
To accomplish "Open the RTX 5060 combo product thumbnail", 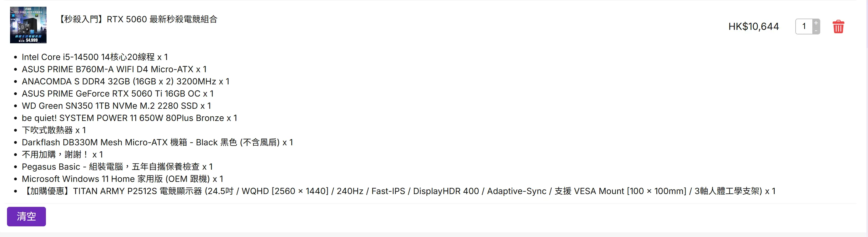I will click(28, 25).
